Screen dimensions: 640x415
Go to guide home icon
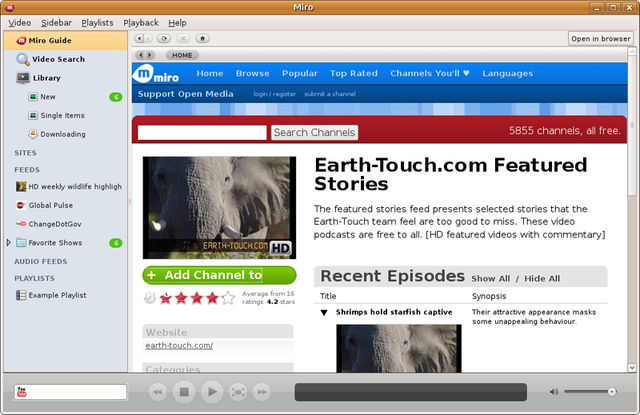(202, 38)
